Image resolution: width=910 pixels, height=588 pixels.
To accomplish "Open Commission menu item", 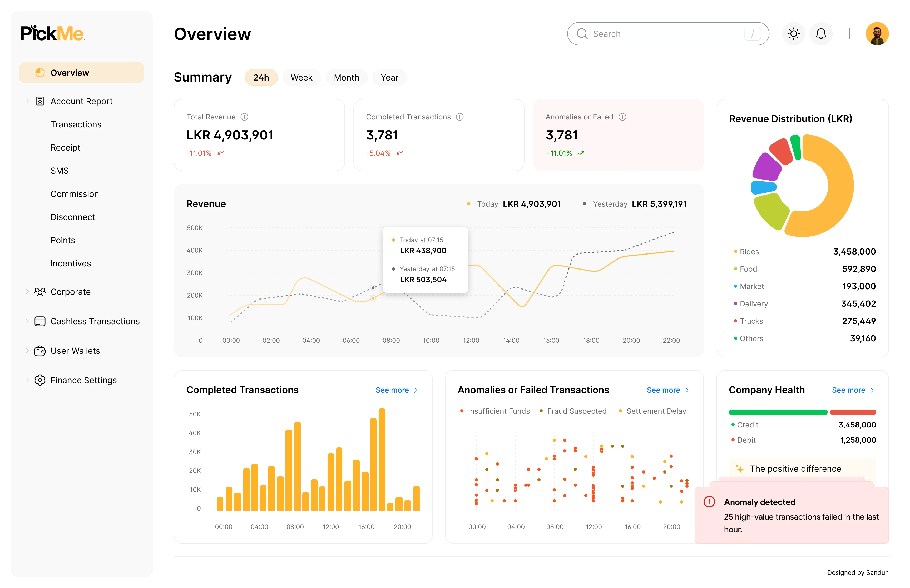I will tap(75, 194).
